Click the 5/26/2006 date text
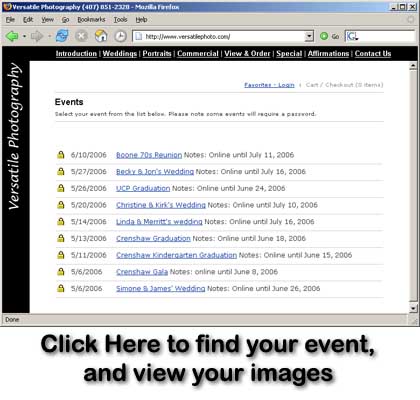 (x=89, y=188)
